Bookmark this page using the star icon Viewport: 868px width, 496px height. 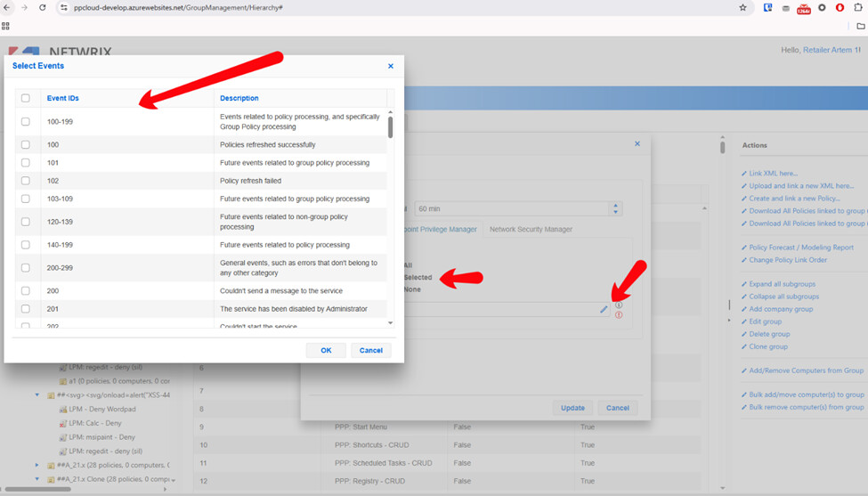[742, 7]
